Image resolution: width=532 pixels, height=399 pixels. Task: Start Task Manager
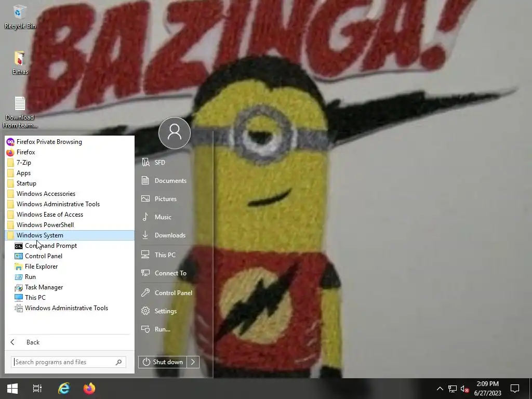click(x=70, y=287)
